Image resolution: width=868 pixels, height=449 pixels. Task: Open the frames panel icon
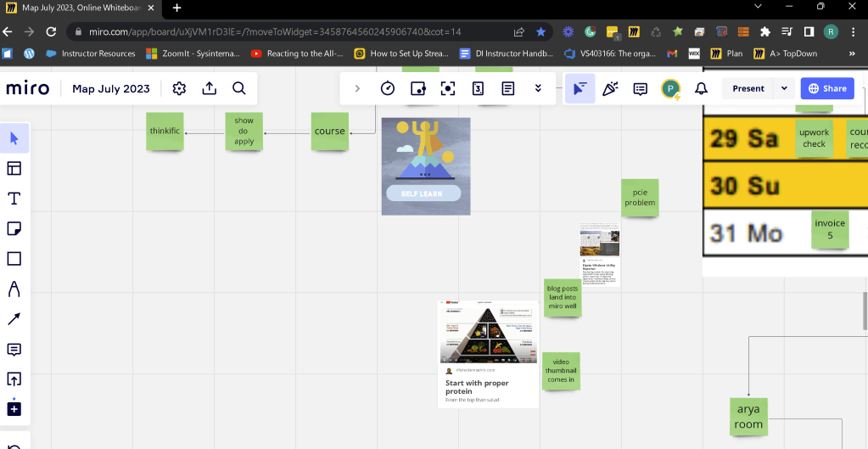pyautogui.click(x=418, y=88)
